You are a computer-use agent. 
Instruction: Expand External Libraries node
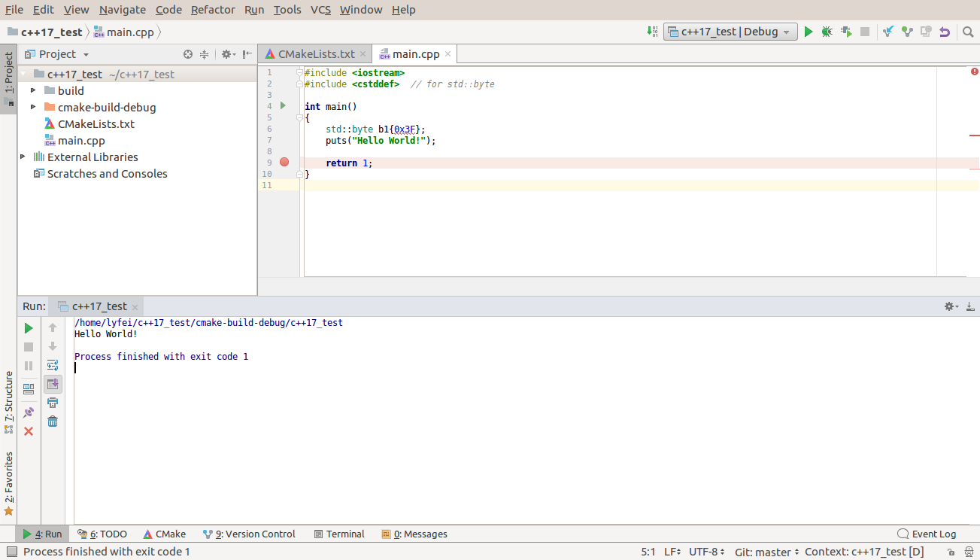point(23,157)
